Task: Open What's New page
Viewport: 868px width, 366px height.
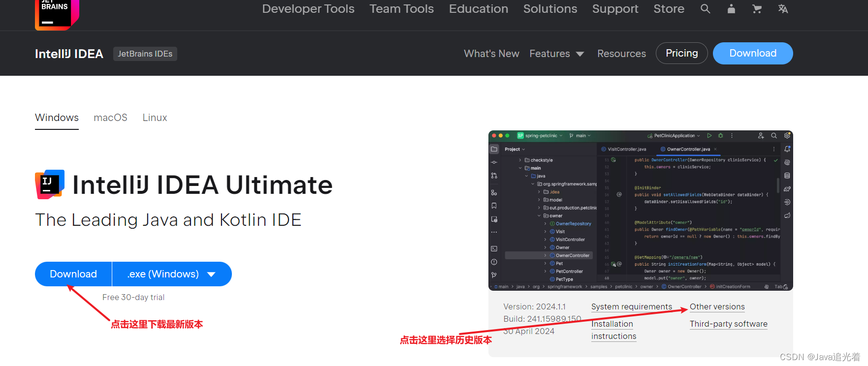Action: (491, 54)
